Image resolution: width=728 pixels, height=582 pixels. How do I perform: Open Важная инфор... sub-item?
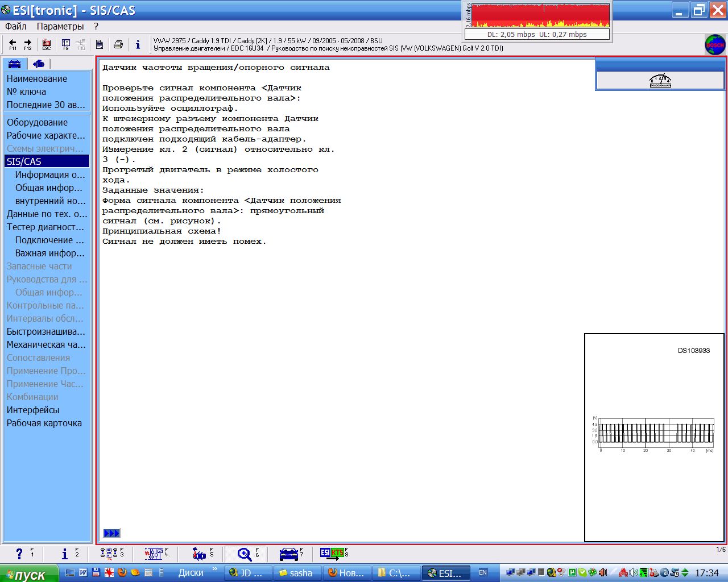(50, 253)
